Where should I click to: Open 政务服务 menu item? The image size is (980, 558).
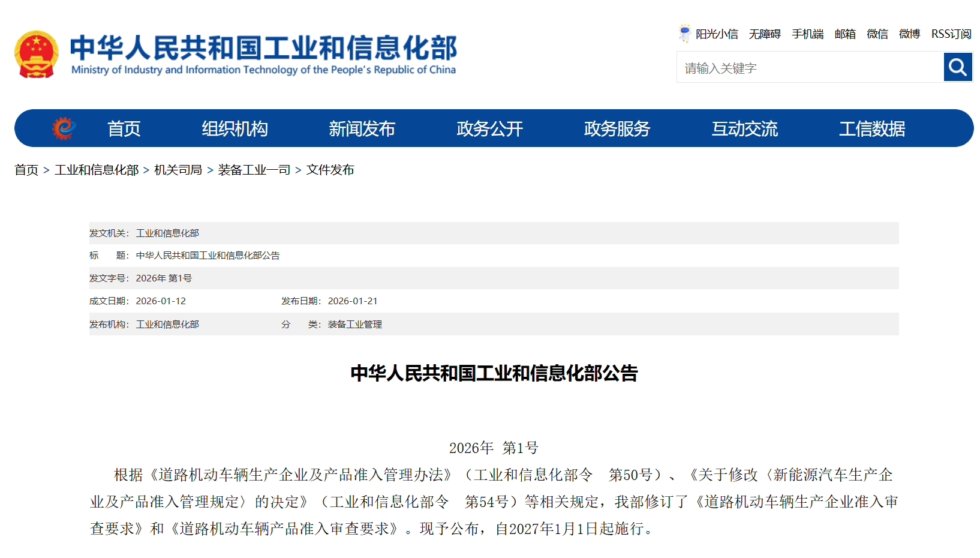pos(617,129)
